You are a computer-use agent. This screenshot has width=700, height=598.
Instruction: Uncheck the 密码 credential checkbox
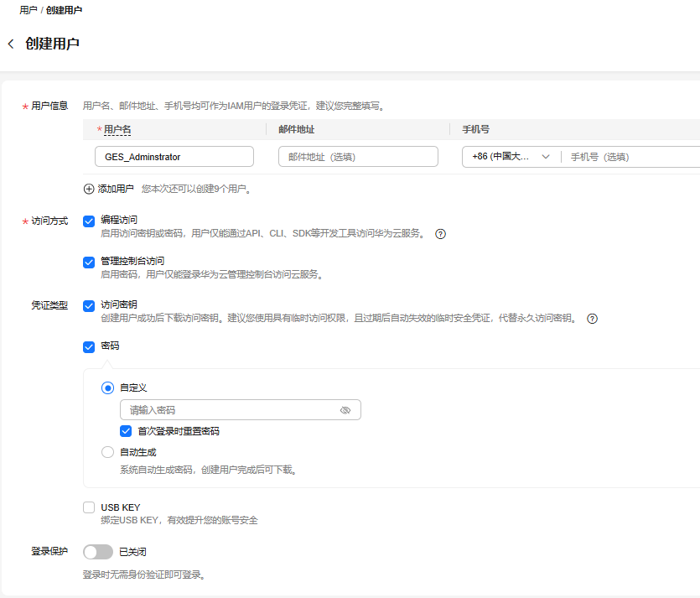(x=89, y=346)
